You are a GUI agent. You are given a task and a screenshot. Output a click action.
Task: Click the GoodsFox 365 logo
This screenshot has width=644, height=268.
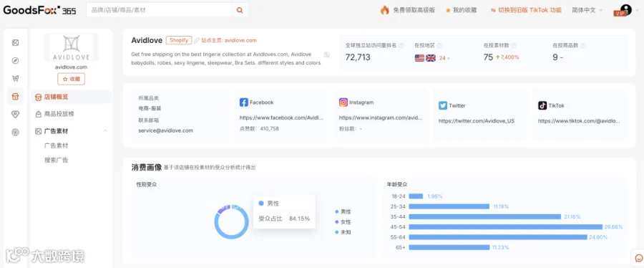(40, 10)
